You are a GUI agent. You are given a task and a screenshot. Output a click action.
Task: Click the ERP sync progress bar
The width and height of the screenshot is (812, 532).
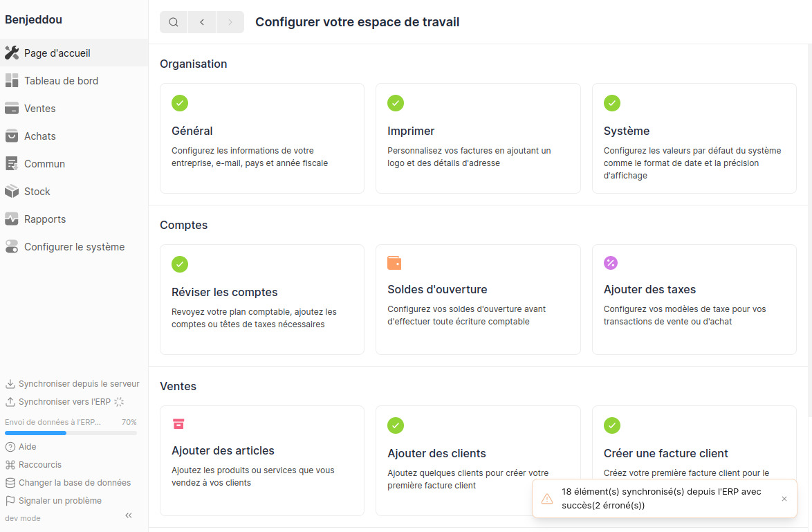click(x=71, y=433)
